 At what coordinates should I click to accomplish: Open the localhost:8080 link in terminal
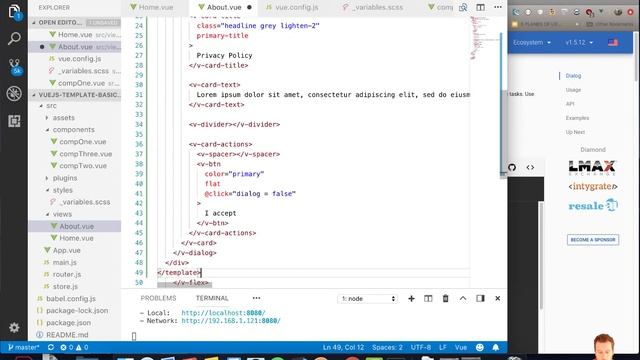tap(223, 313)
